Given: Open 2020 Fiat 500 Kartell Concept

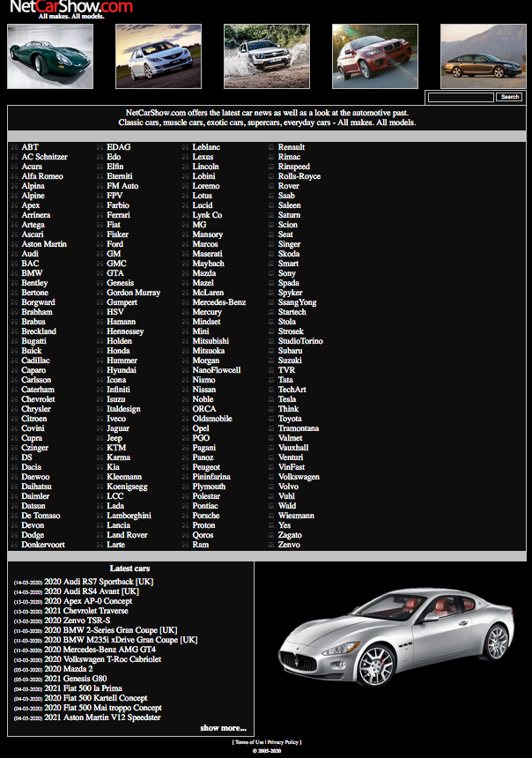Looking at the screenshot, I should pos(96,698).
